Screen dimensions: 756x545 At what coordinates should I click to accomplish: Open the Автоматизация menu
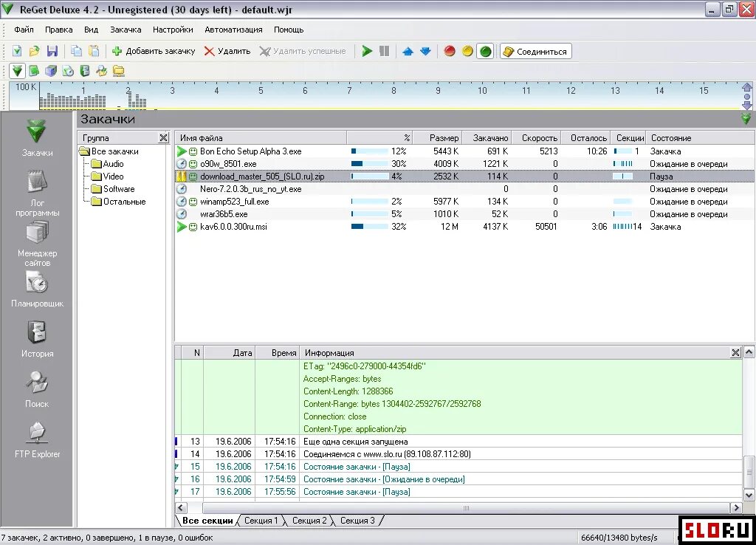(x=233, y=30)
